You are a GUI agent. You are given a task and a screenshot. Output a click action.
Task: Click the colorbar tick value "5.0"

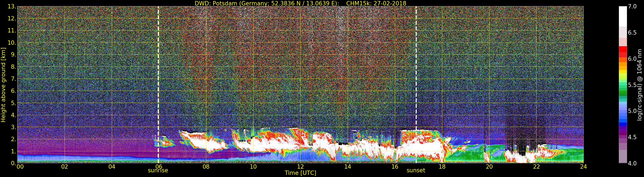point(632,111)
